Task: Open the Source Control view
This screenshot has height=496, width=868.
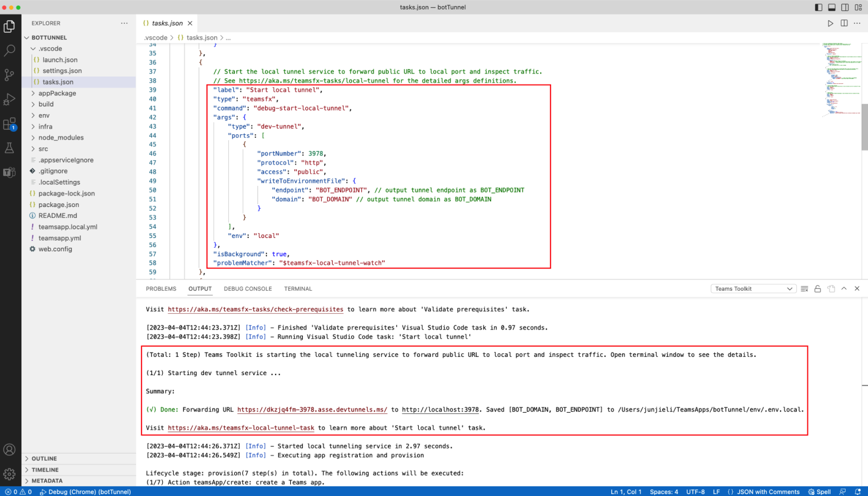Action: pyautogui.click(x=9, y=75)
